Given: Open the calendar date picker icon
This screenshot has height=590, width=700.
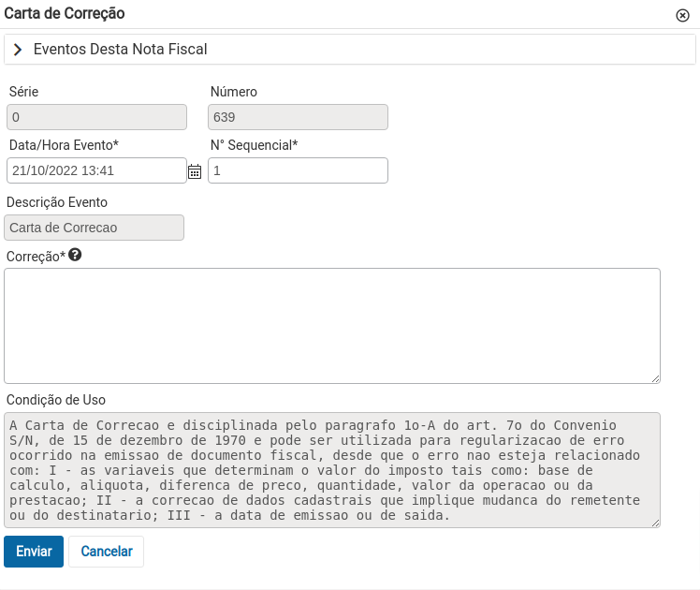Looking at the screenshot, I should tap(195, 171).
